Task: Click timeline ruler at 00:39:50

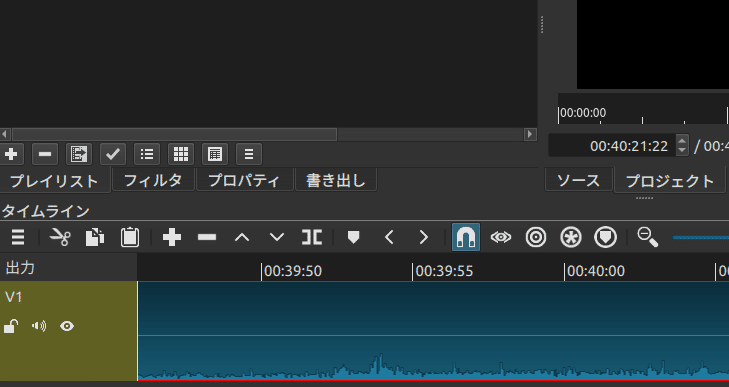Action: 293,271
